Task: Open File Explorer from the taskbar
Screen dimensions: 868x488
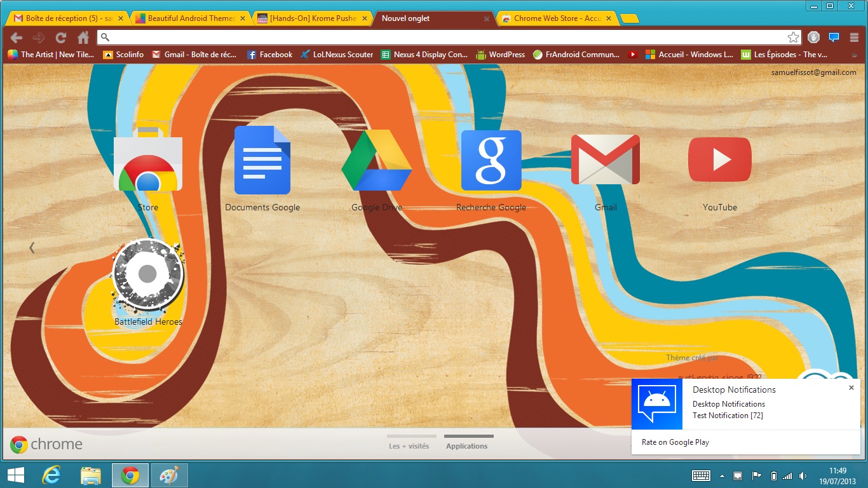Action: (x=91, y=475)
